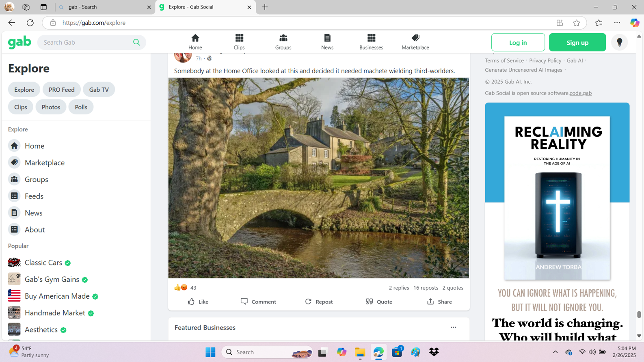The width and height of the screenshot is (644, 362).
Task: Click the page vertical scrollbar thumb
Action: tap(639, 315)
